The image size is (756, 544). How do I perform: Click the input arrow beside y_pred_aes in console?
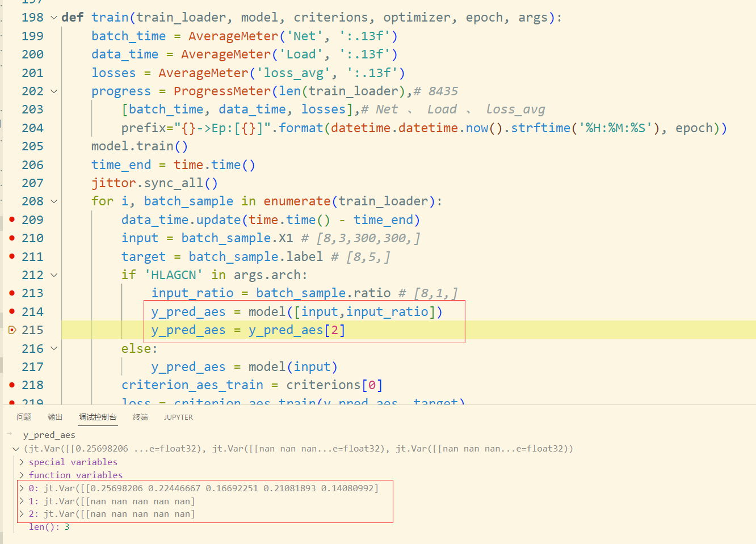click(x=9, y=435)
